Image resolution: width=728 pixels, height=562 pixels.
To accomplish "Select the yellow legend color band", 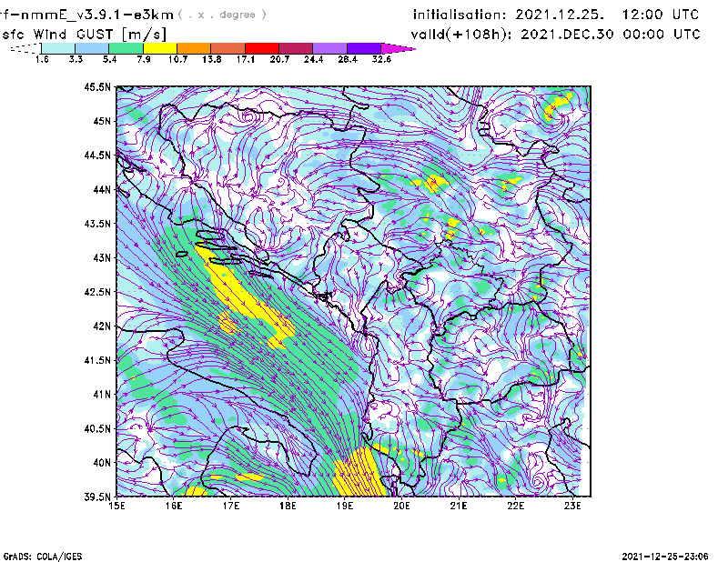I will point(160,48).
